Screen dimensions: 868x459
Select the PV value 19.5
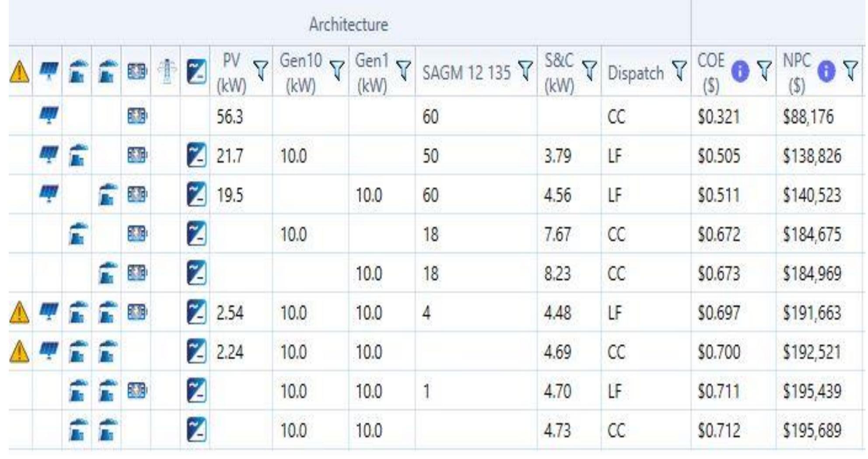coord(230,195)
